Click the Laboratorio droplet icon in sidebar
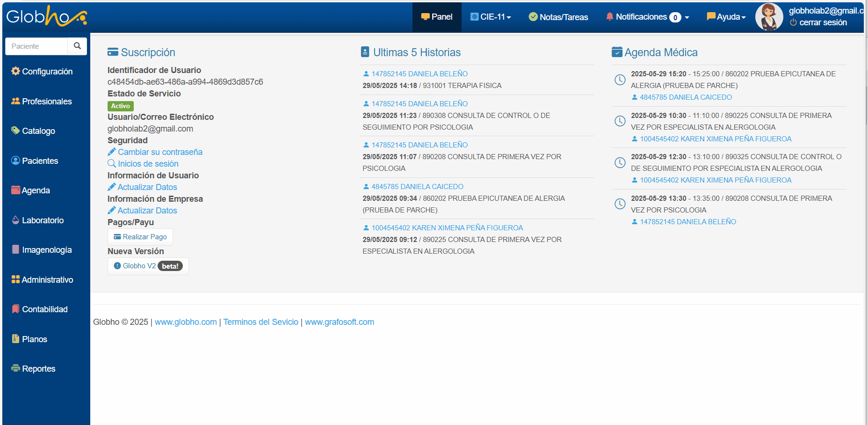Viewport: 868px width, 425px height. click(15, 220)
